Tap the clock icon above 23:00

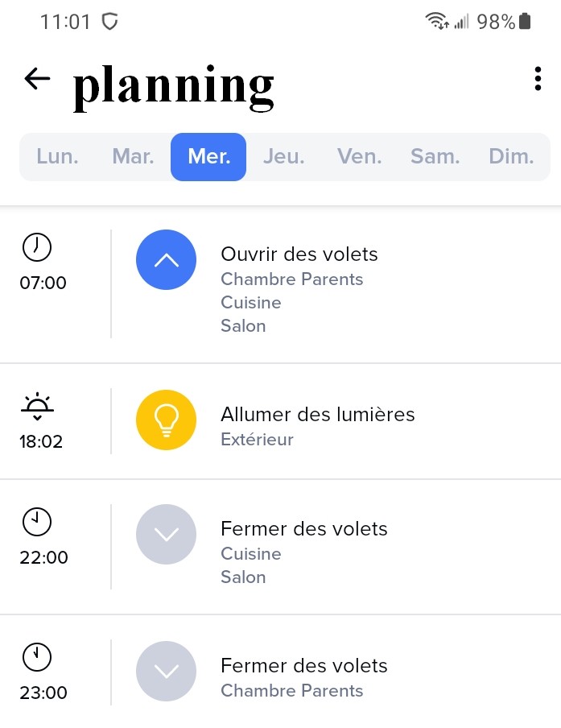click(x=37, y=658)
